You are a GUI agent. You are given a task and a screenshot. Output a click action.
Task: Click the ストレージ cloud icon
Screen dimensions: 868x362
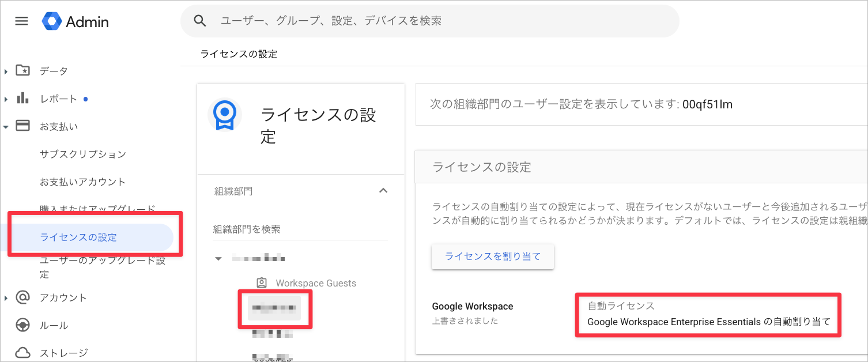tap(22, 352)
